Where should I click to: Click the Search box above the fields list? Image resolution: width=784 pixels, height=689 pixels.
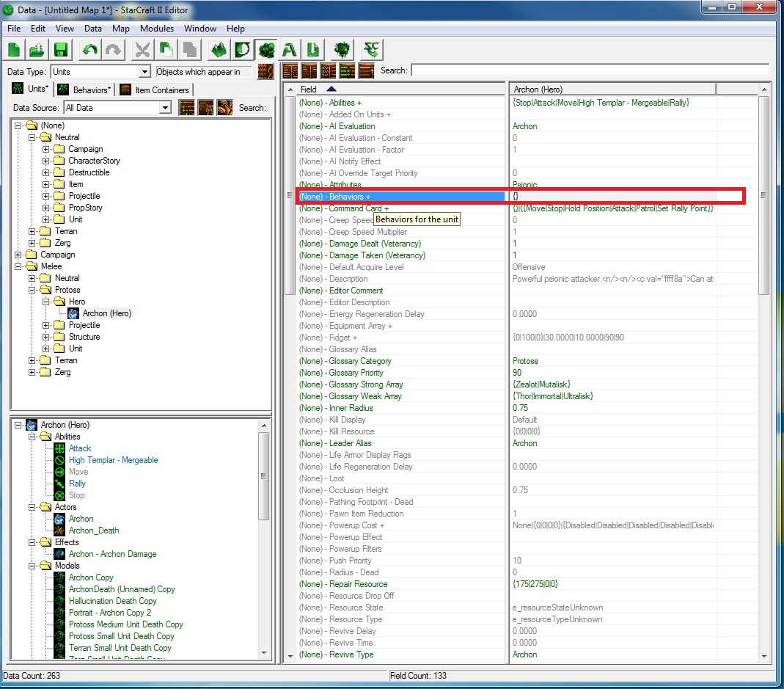click(x=589, y=70)
